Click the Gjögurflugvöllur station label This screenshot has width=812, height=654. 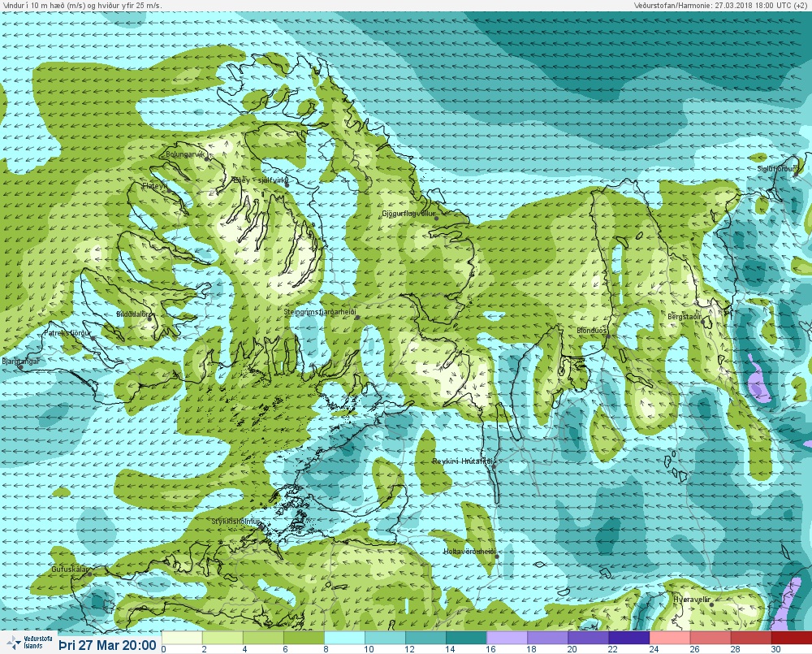[x=408, y=214]
